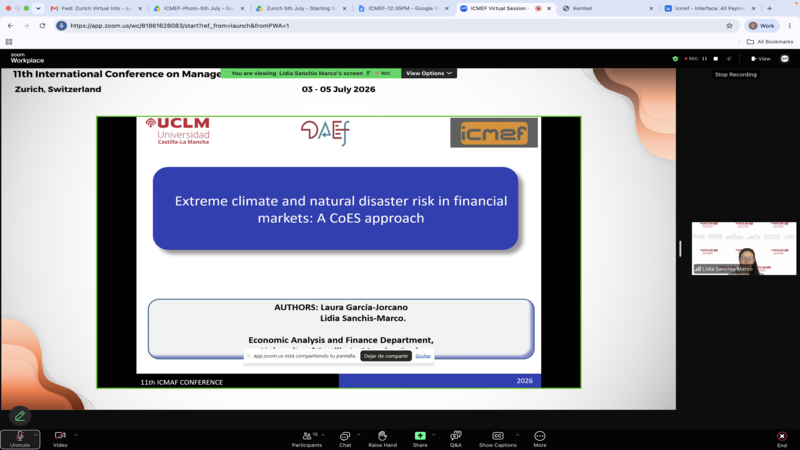Show Captions in meeting
The width and height of the screenshot is (800, 450).
[497, 439]
